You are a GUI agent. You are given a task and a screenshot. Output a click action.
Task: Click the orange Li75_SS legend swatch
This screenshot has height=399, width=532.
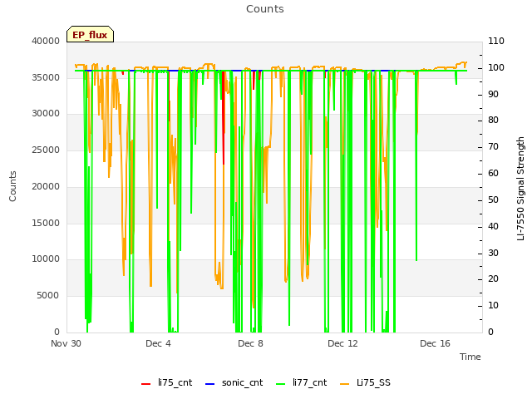[x=344, y=384]
